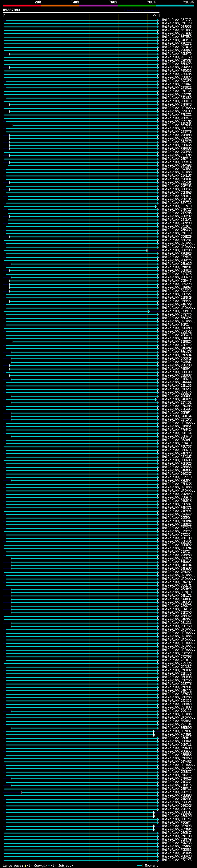197x868 pixels.
Task: Click the label UniRef100_O61231
Action: tap(177, 622)
